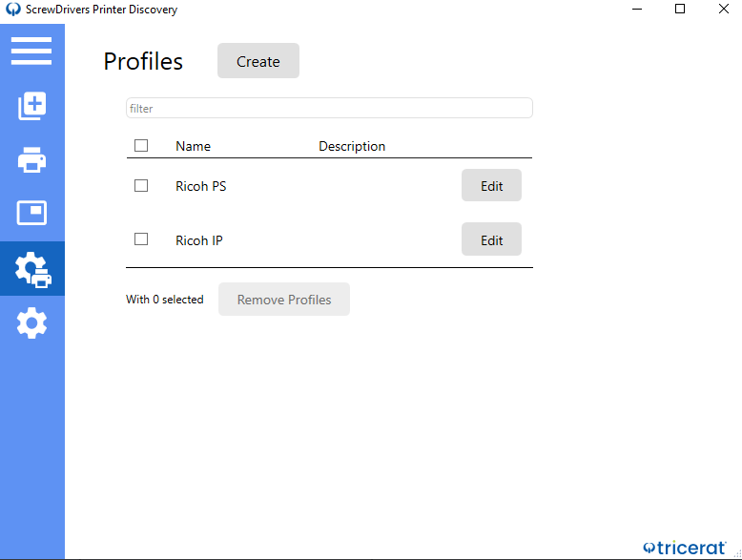This screenshot has width=742, height=560.
Task: Minimize the ScrewDrivers window
Action: [637, 9]
